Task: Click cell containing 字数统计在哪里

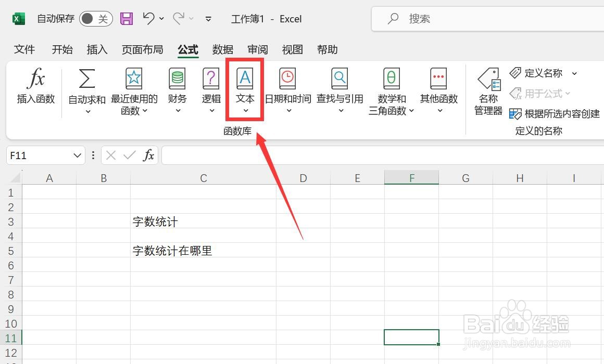Action: (x=204, y=251)
